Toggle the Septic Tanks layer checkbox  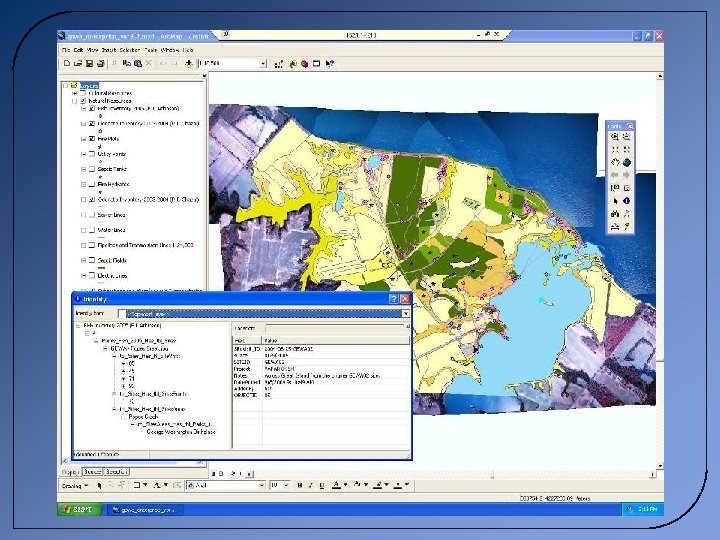[92, 169]
